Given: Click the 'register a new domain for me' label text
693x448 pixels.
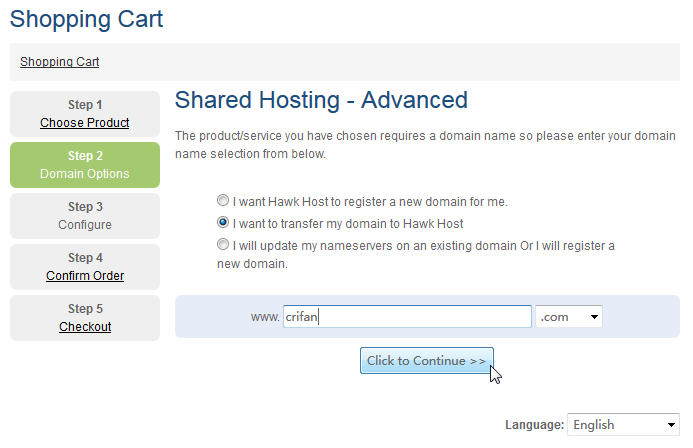Looking at the screenshot, I should coord(370,201).
